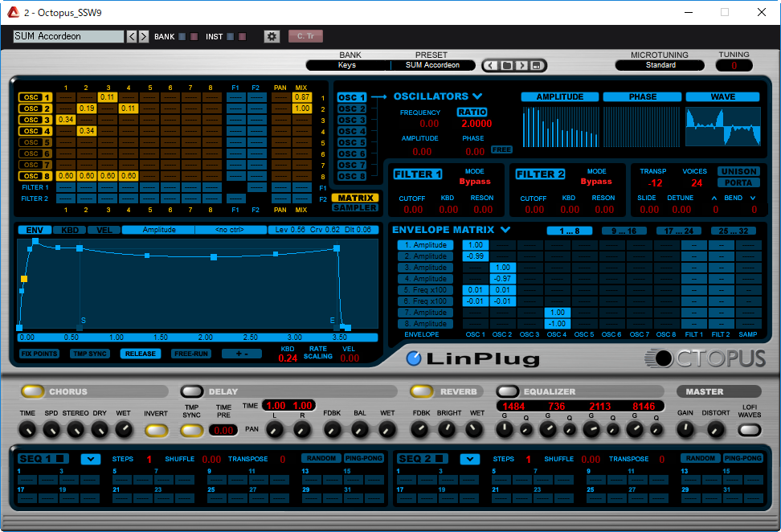Select OSC 3 in oscillator list
This screenshot has width=781, height=532.
[x=352, y=120]
